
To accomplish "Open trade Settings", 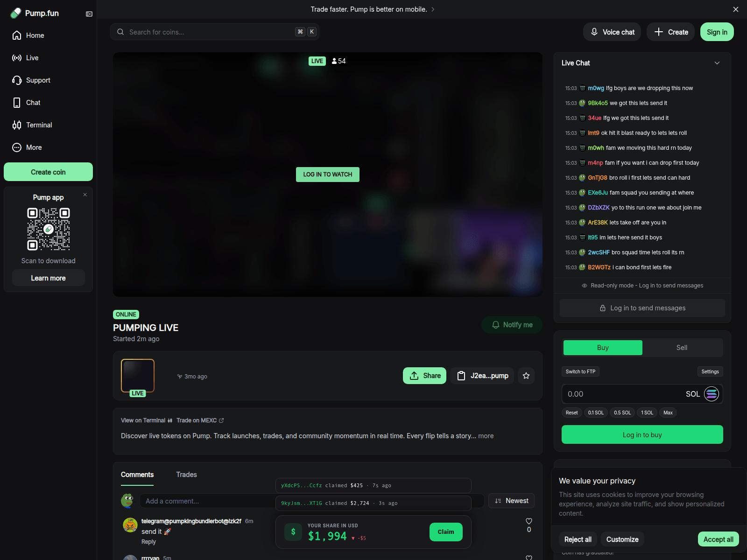I will (x=710, y=371).
